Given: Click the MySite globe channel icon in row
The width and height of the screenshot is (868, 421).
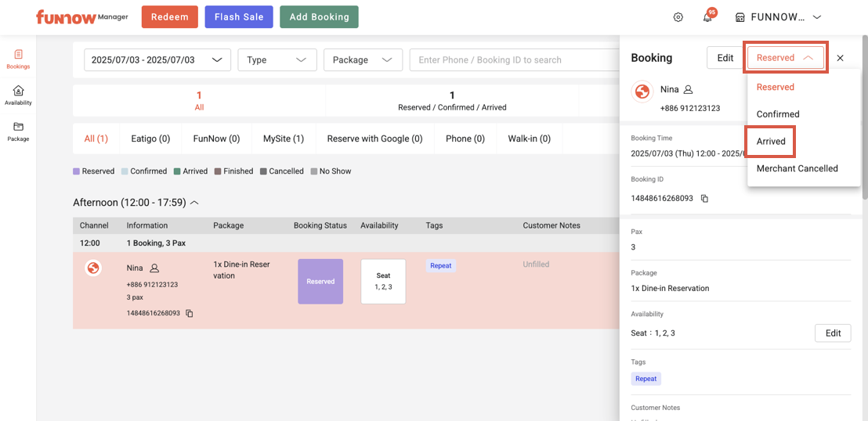Looking at the screenshot, I should (92, 268).
